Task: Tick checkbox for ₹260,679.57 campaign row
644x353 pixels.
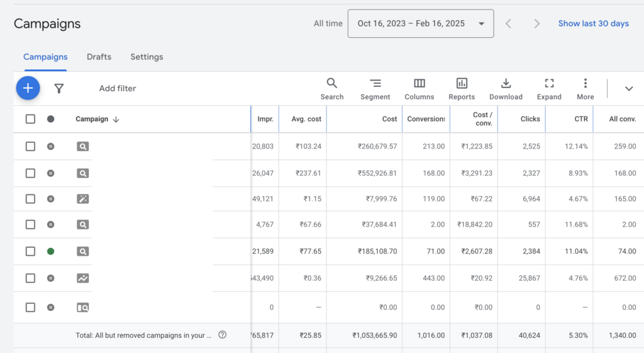Action: pyautogui.click(x=30, y=146)
